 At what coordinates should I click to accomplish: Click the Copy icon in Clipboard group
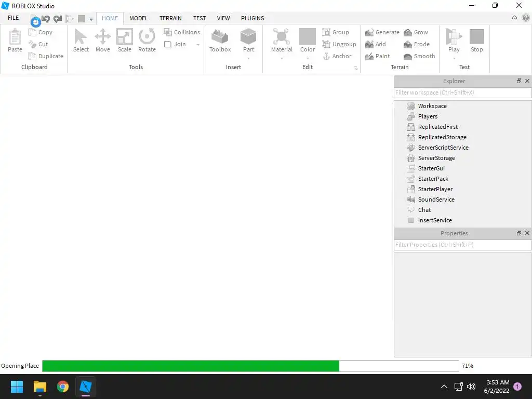pos(32,32)
